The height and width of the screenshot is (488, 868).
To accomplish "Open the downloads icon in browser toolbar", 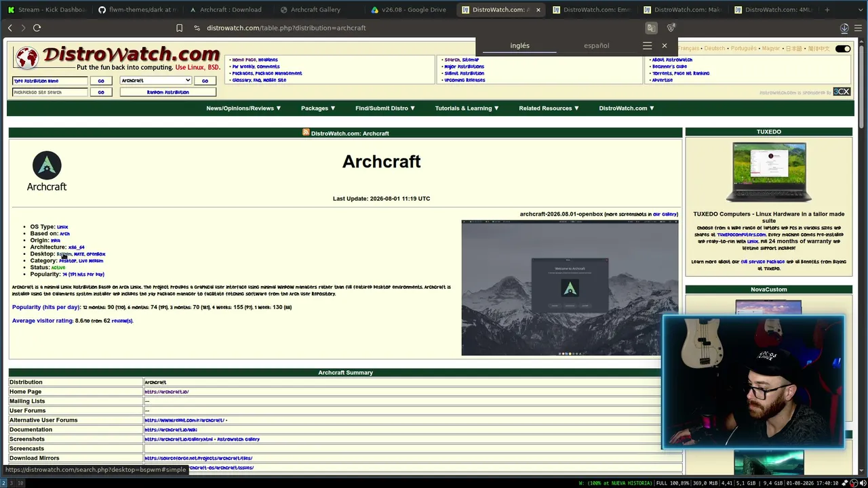I will coord(844,28).
